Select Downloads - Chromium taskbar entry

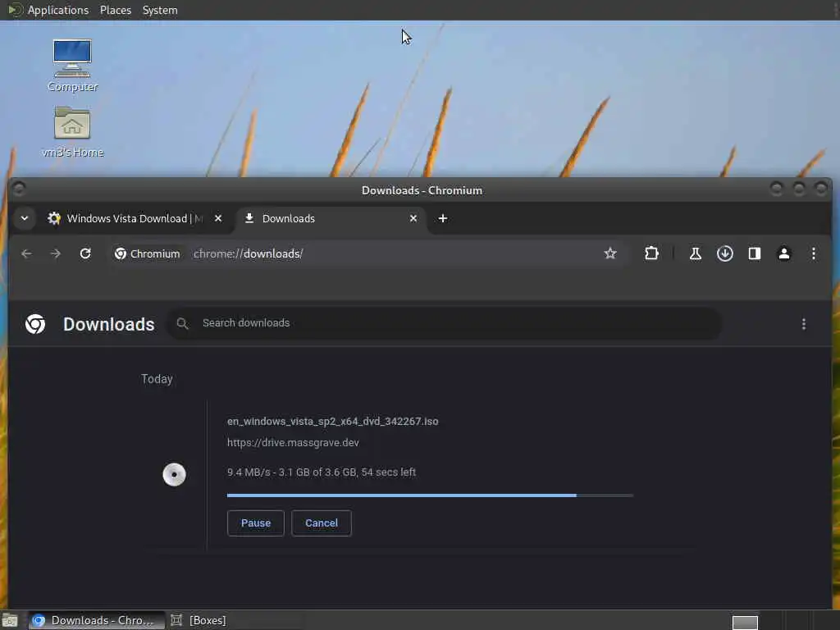pyautogui.click(x=97, y=620)
